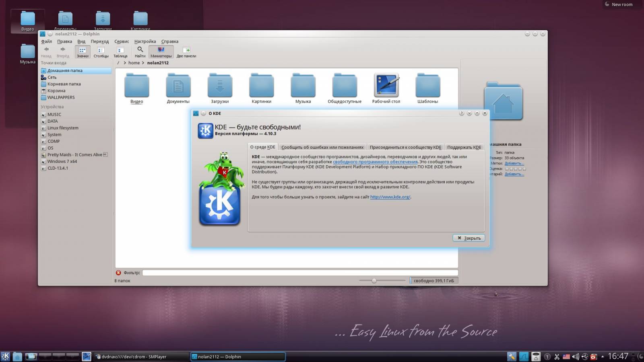Switch to Icons view (Значки)
This screenshot has height=362, width=644.
83,52
